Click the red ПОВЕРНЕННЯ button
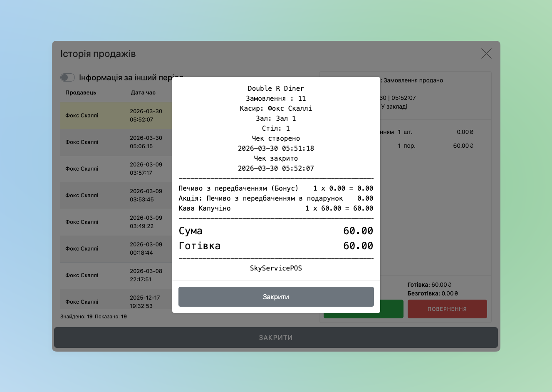The height and width of the screenshot is (392, 552). 447,309
